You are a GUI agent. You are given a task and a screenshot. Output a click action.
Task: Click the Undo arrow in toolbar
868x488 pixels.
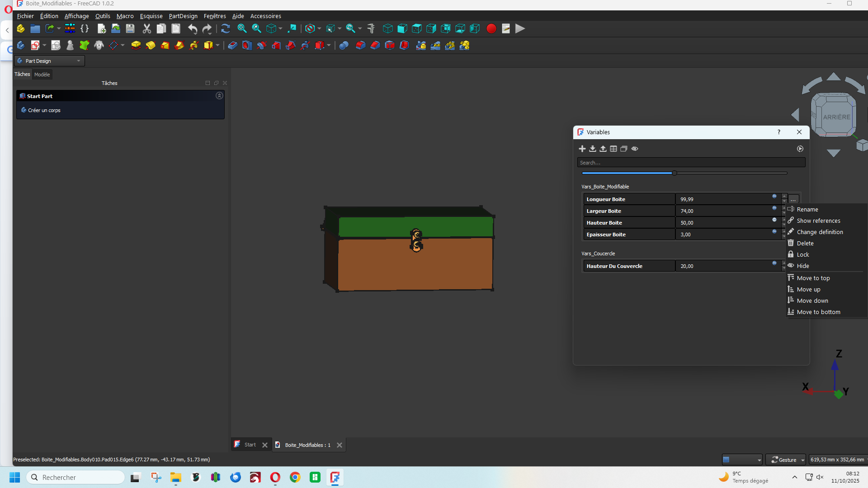[193, 29]
